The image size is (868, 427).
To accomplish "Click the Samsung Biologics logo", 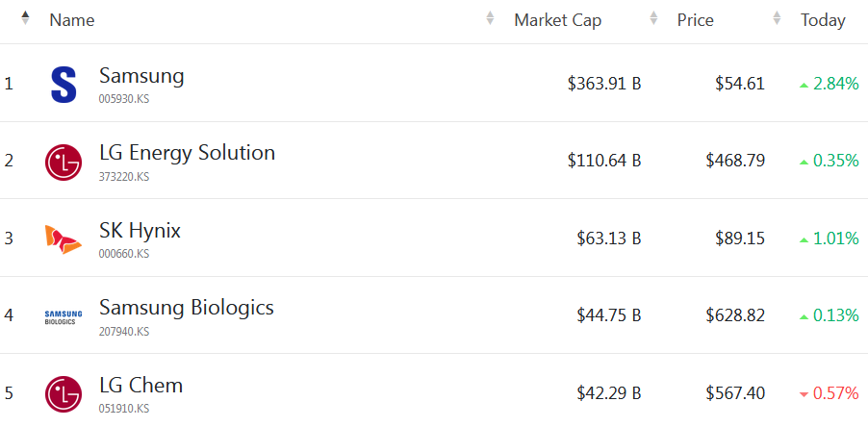I will 64,315.
